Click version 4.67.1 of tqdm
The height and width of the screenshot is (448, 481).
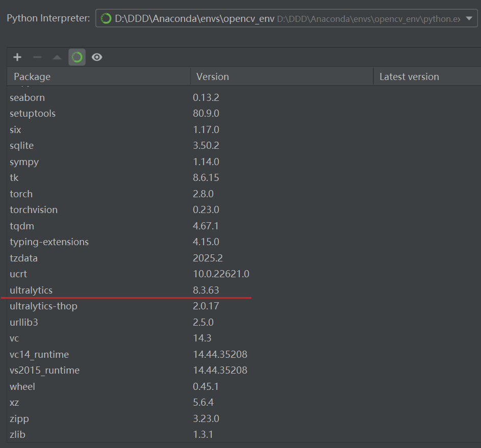(206, 226)
